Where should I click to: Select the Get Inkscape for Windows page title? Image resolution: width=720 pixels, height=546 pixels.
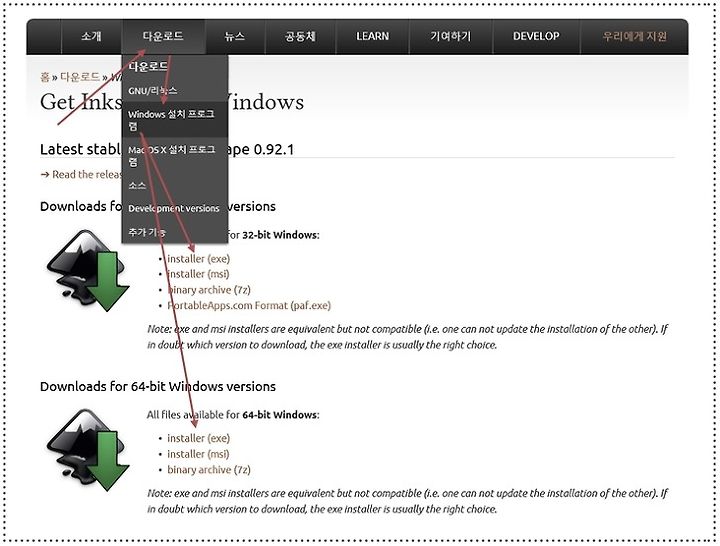pos(172,102)
